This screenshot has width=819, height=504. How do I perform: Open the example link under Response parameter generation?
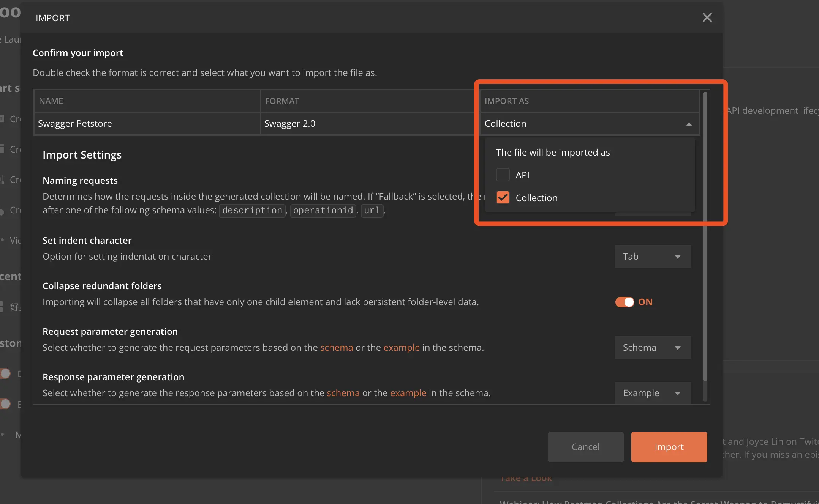click(x=408, y=393)
